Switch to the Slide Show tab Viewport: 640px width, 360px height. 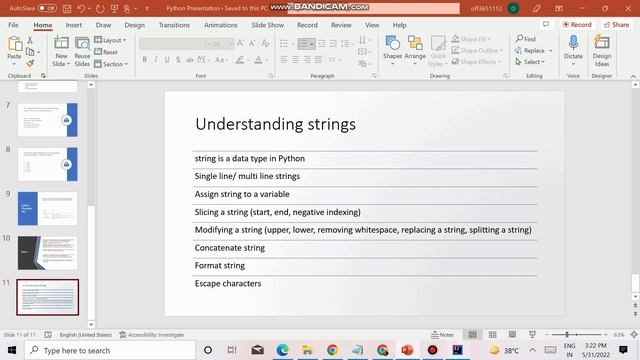coord(267,25)
